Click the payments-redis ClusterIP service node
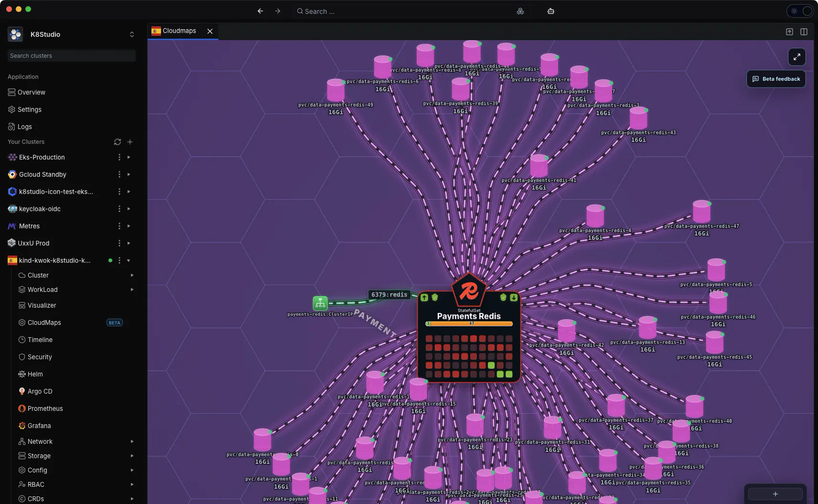This screenshot has height=504, width=818. point(320,303)
